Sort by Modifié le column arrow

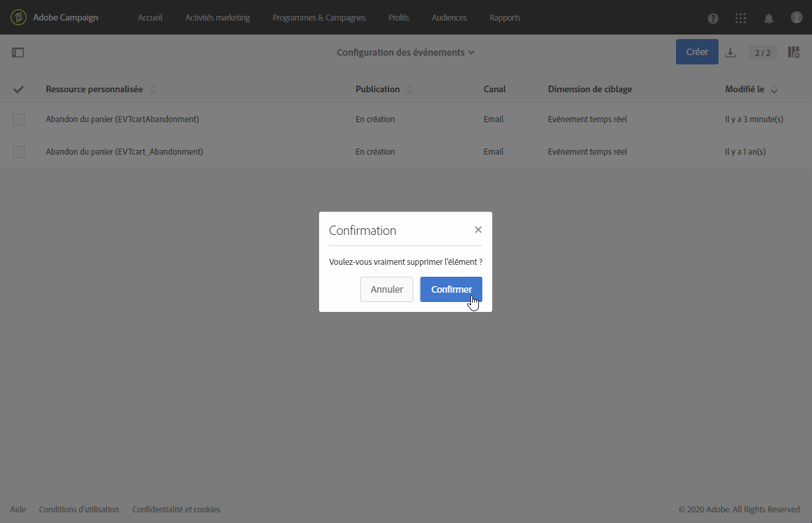(774, 89)
